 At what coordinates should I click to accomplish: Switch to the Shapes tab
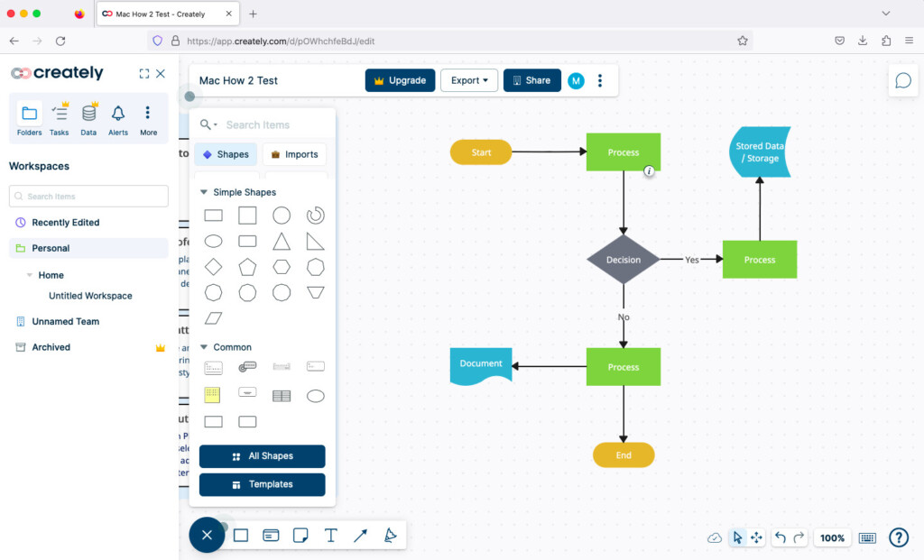pos(226,154)
